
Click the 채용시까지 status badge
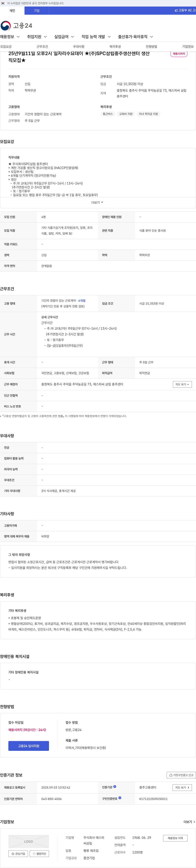pyautogui.click(x=179, y=54)
